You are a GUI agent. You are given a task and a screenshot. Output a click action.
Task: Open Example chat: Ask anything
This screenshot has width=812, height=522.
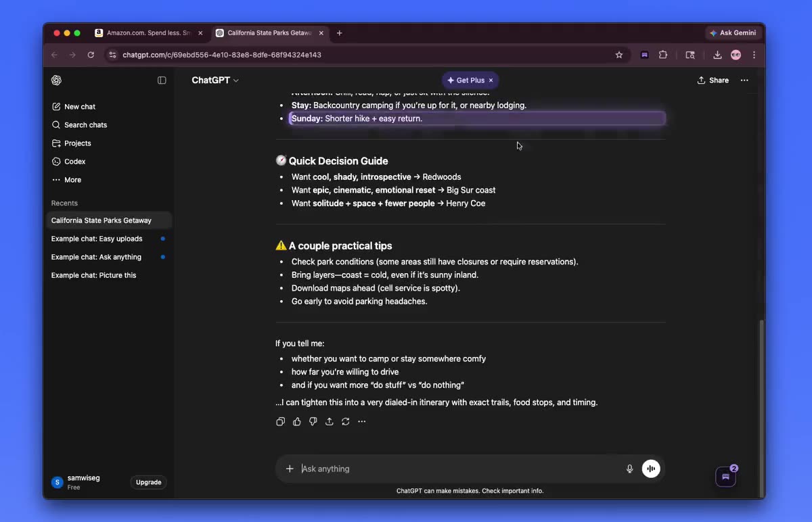click(x=109, y=257)
